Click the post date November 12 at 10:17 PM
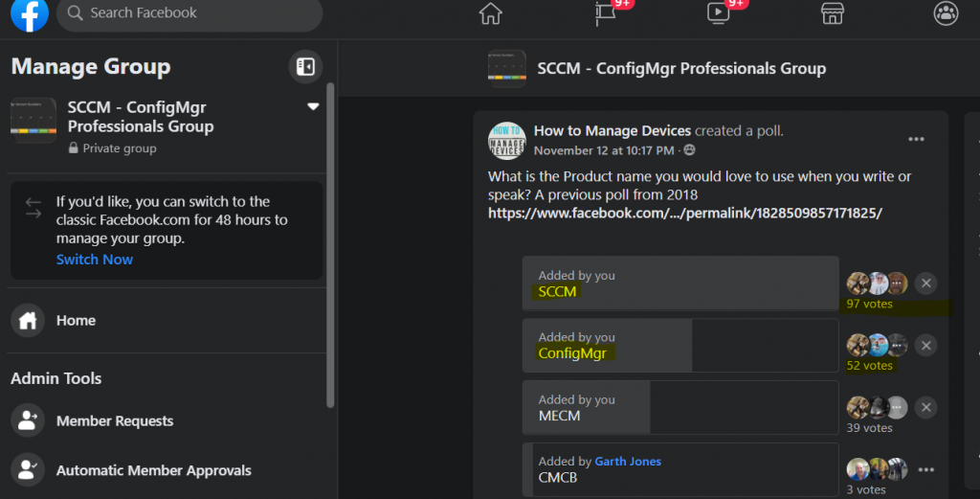Viewport: 980px width, 499px height. pyautogui.click(x=604, y=150)
